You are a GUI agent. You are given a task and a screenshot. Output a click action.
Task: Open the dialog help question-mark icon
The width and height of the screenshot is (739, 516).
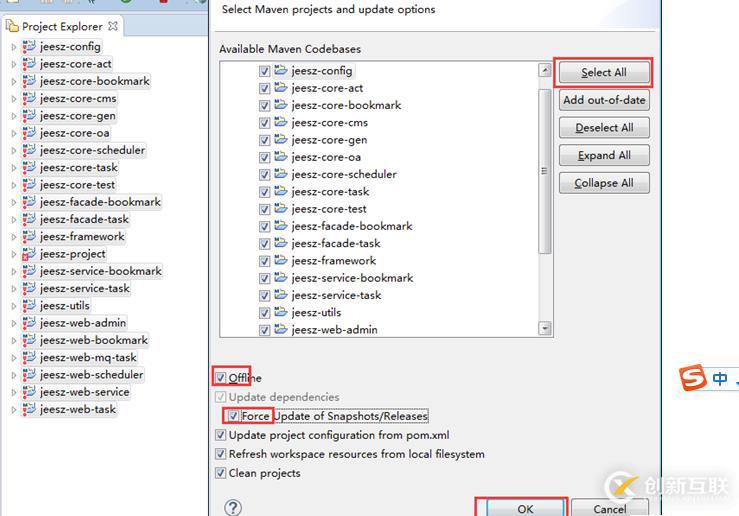pos(233,508)
